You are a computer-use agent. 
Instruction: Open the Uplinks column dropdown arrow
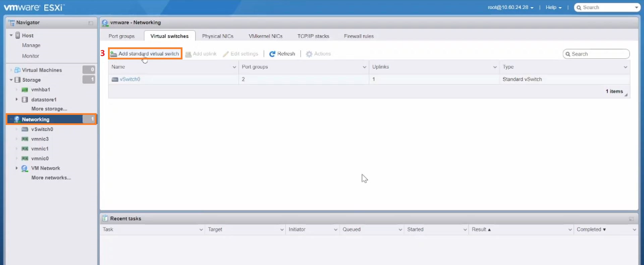point(495,67)
